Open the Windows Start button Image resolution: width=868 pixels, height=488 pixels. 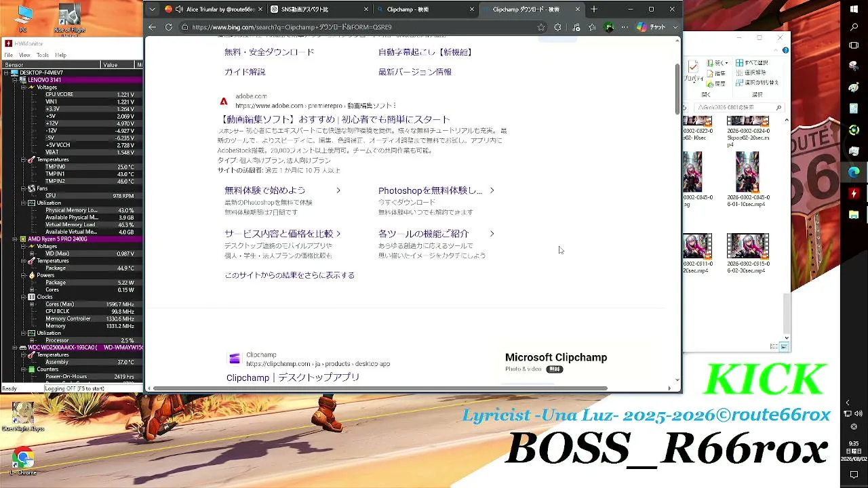tap(854, 9)
